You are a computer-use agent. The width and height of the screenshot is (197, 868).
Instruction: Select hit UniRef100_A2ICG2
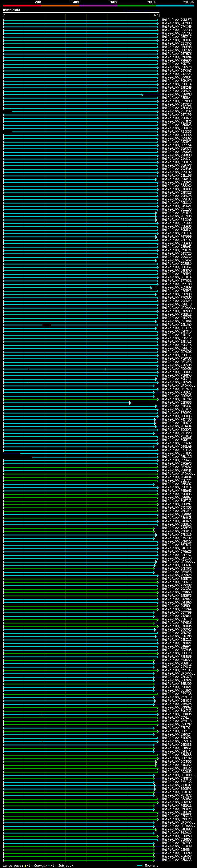click(176, 111)
